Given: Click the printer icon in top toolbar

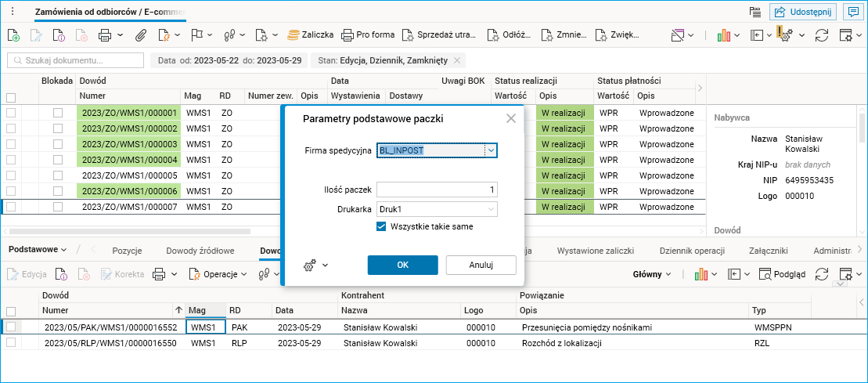Looking at the screenshot, I should click(x=104, y=35).
